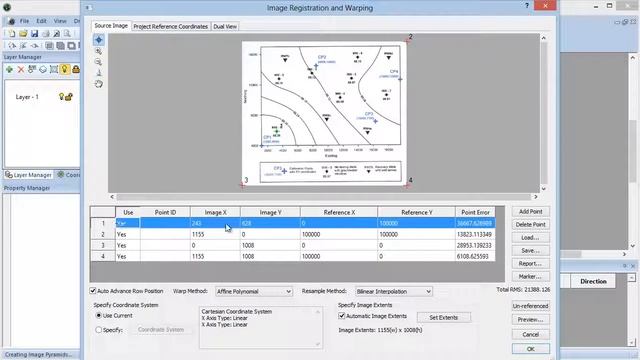
Task: Click the Marker... button
Action: (531, 277)
